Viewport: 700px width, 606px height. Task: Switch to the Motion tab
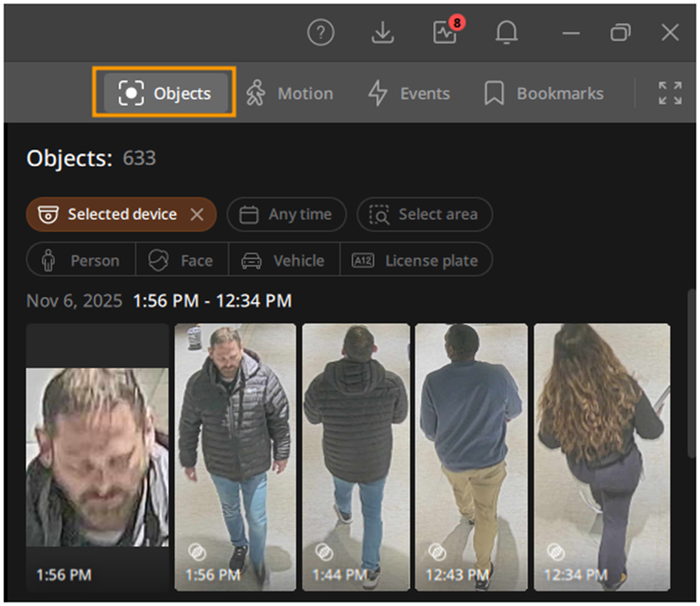[x=289, y=94]
